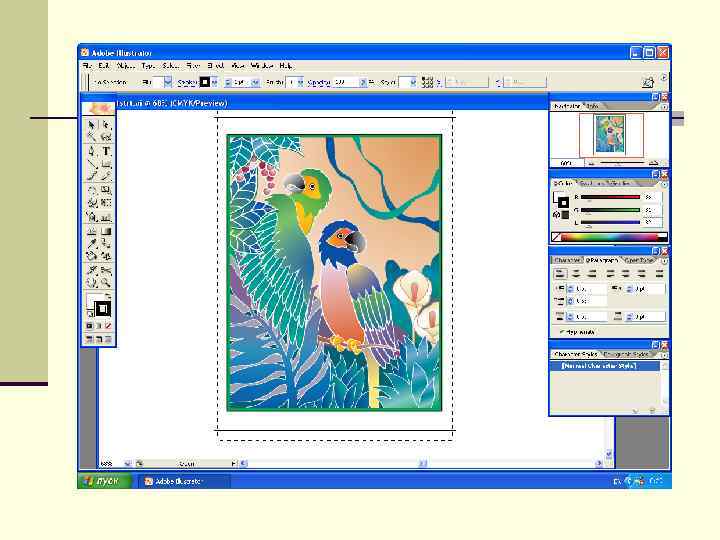Select the Eyedropper tool
This screenshot has height=540, width=720.
pos(92,243)
